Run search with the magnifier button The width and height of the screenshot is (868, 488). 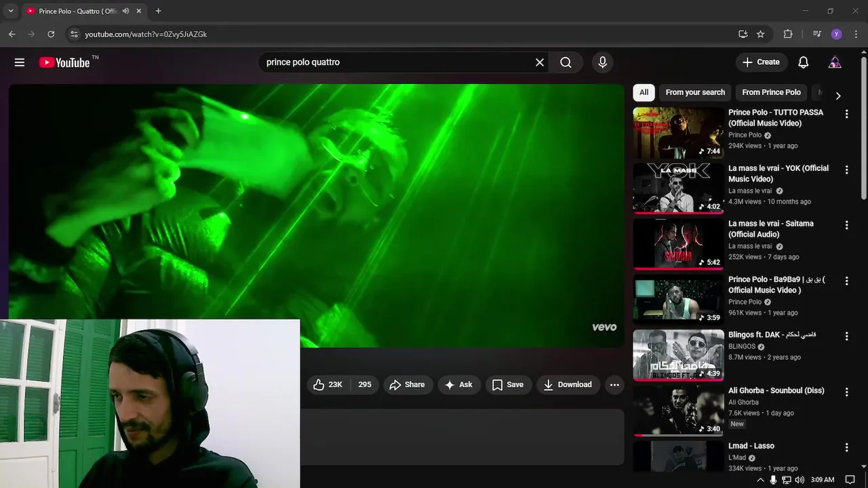tap(566, 62)
